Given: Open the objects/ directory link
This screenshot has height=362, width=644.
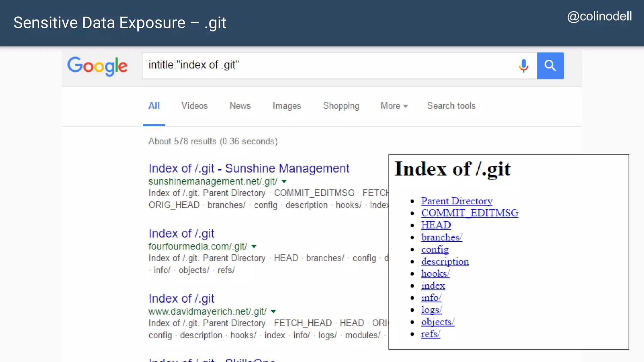Looking at the screenshot, I should coord(438,322).
